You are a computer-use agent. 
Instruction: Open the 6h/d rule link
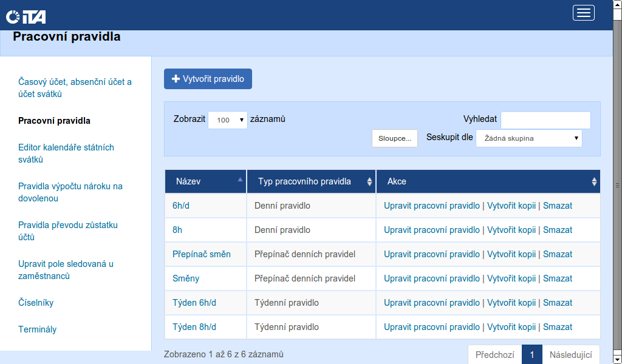point(181,206)
